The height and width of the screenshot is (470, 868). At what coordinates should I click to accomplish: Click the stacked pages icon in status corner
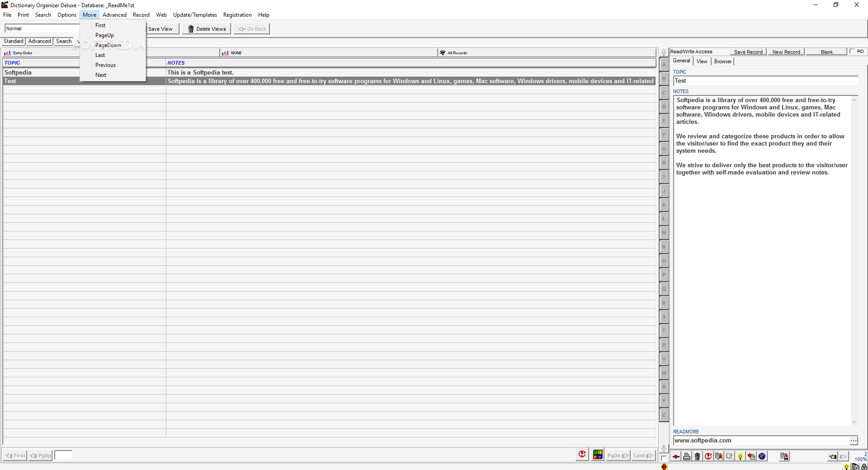855,467
